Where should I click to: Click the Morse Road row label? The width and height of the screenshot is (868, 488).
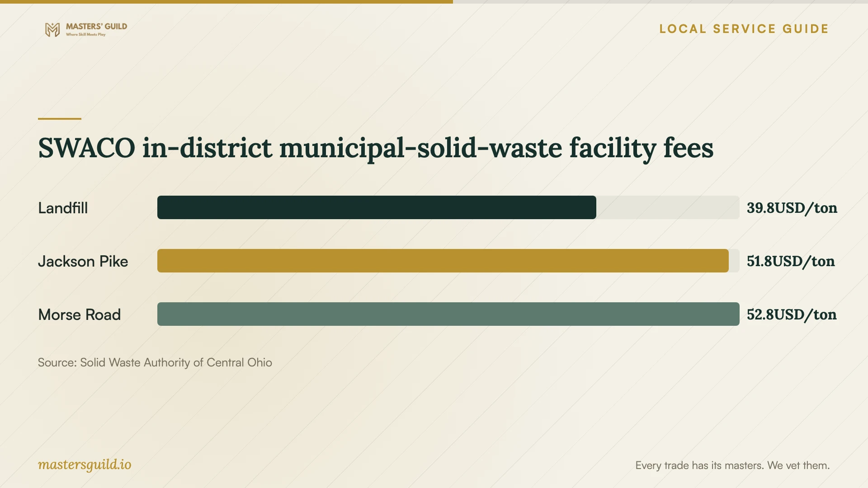[x=80, y=314]
